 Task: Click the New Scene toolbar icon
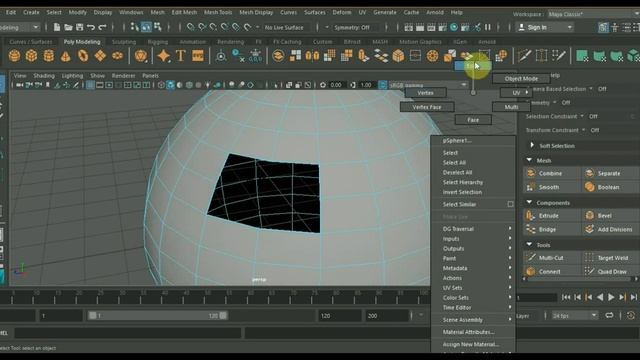coord(57,27)
